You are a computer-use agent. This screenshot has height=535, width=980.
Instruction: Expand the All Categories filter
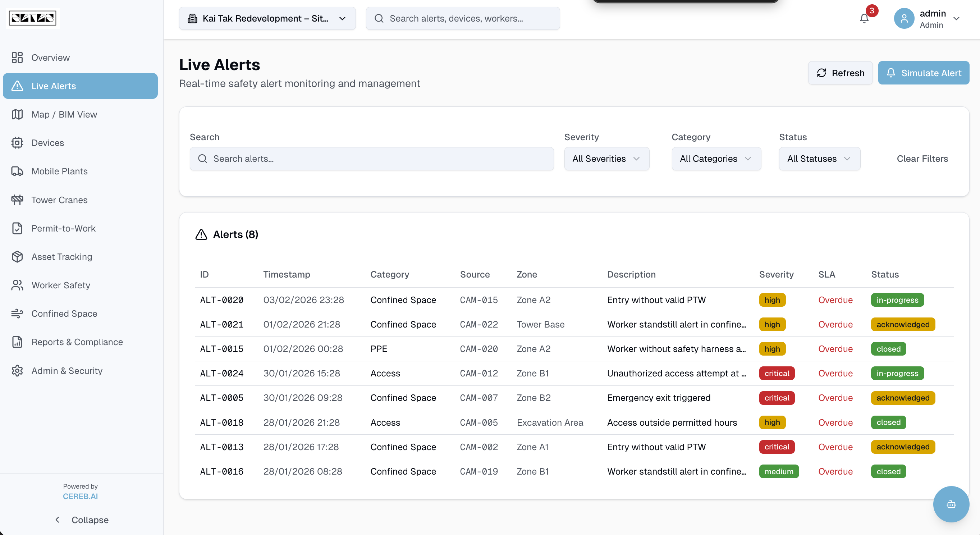pyautogui.click(x=716, y=159)
